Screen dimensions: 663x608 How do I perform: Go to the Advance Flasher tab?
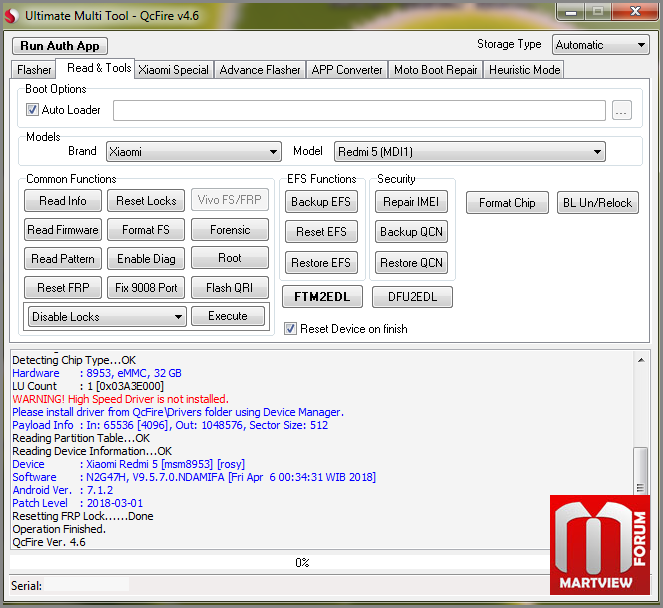pyautogui.click(x=260, y=70)
